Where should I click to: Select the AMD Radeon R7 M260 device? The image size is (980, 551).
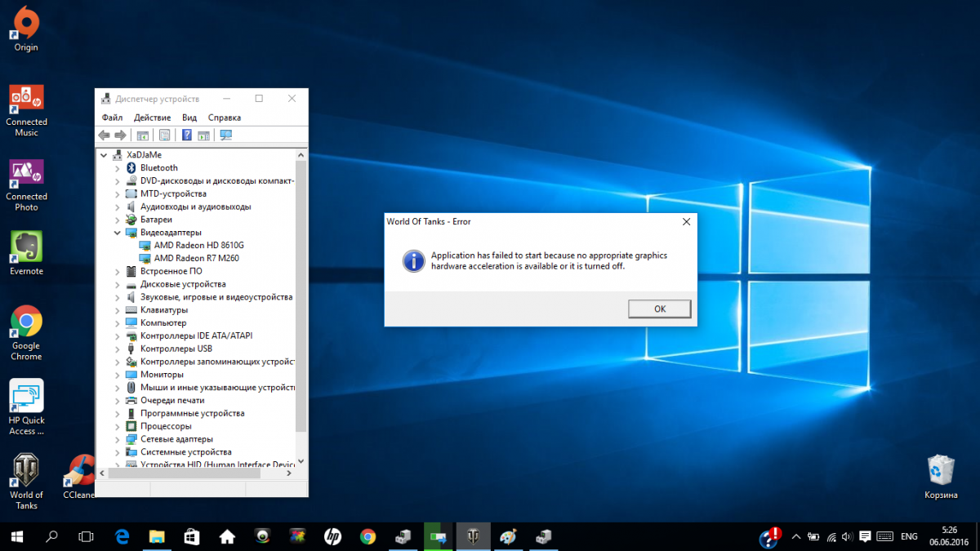pyautogui.click(x=196, y=259)
